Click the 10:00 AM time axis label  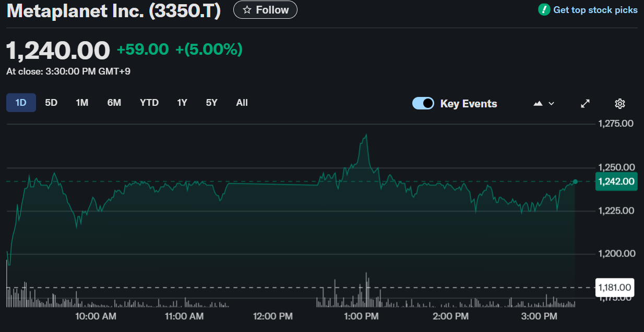96,316
